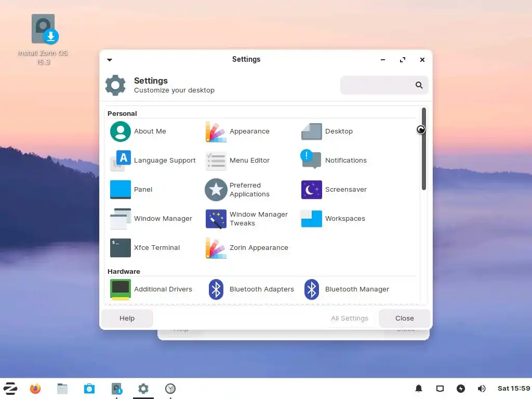The image size is (532, 399).
Task: Open the Software store from taskbar
Action: coord(89,389)
